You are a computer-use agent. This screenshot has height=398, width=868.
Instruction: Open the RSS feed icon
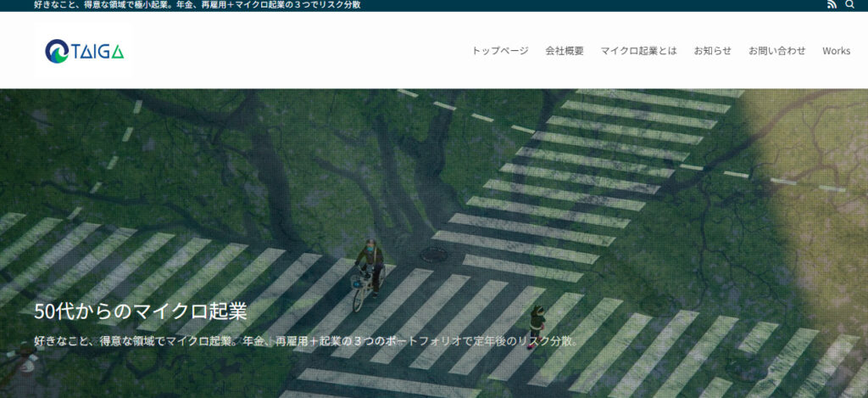(832, 5)
